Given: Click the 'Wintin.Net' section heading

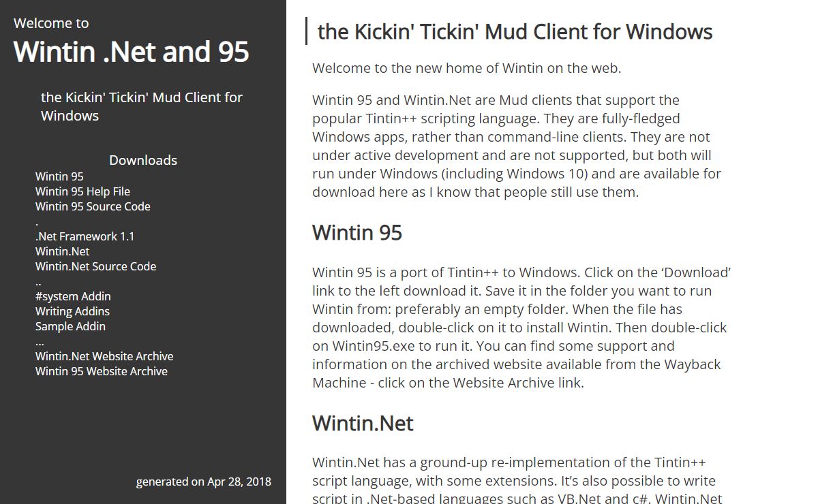Looking at the screenshot, I should [x=363, y=424].
